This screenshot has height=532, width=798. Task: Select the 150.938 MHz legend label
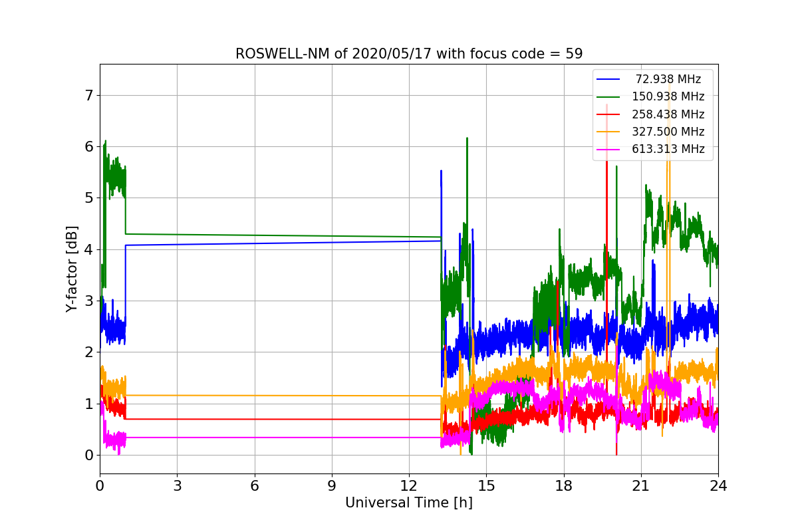(x=668, y=96)
